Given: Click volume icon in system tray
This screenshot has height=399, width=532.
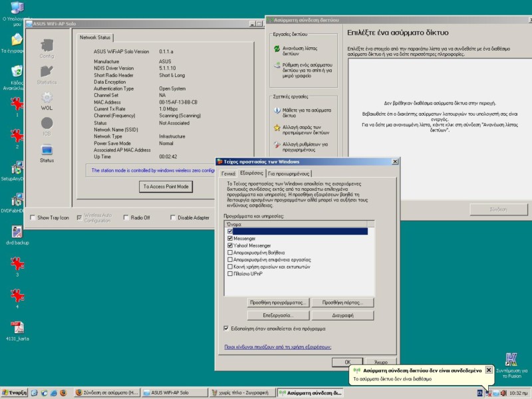Looking at the screenshot, I should pyautogui.click(x=503, y=393).
